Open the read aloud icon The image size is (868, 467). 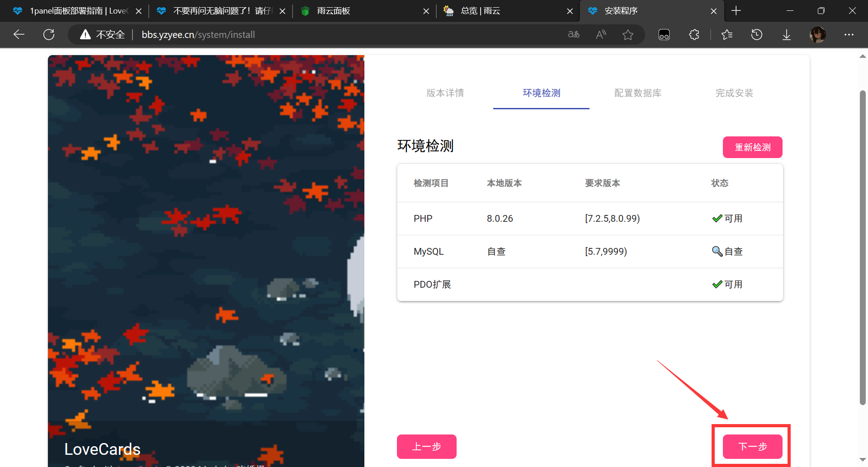[601, 35]
